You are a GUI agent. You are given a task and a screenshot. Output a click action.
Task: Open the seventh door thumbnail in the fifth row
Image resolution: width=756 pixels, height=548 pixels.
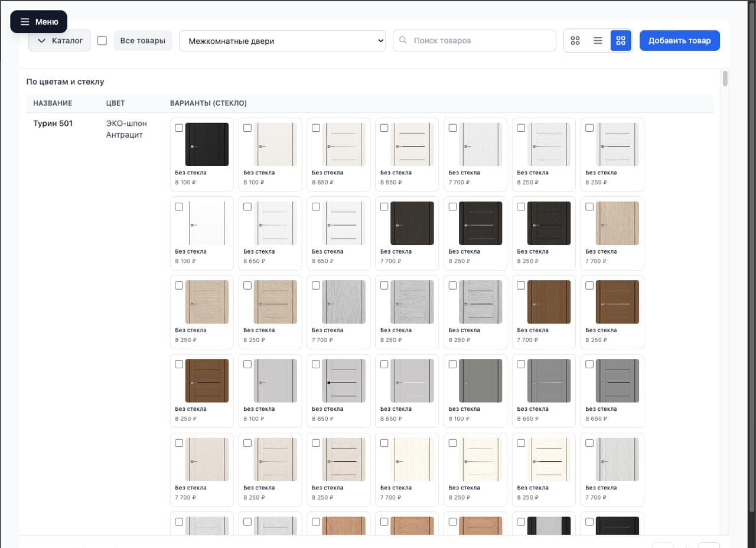pyautogui.click(x=617, y=459)
